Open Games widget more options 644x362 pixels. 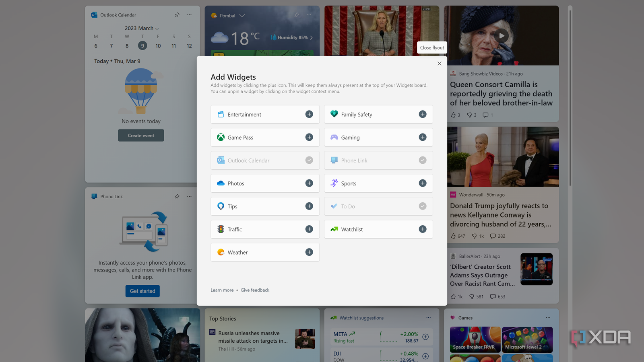point(548,317)
